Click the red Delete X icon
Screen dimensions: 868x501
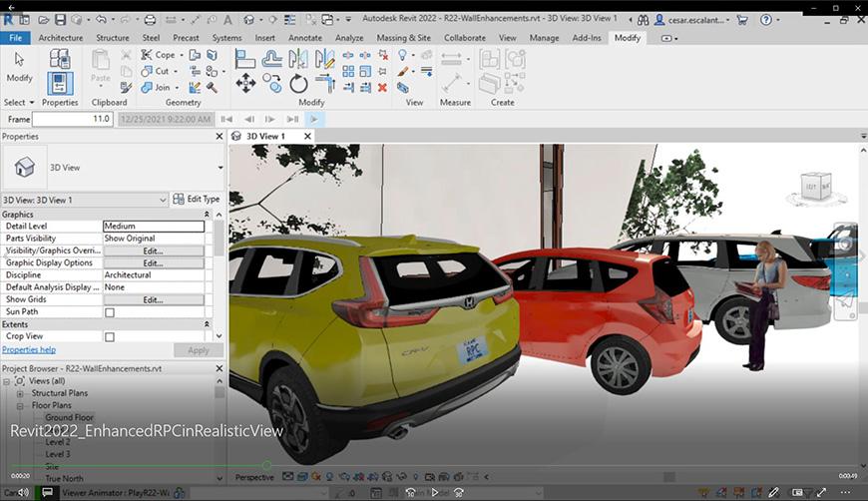[x=382, y=88]
